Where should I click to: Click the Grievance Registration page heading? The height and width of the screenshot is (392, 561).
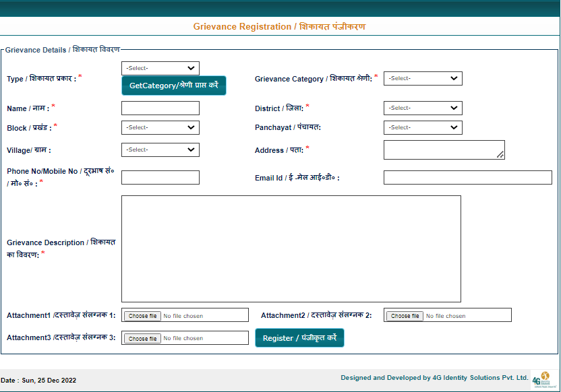click(279, 27)
